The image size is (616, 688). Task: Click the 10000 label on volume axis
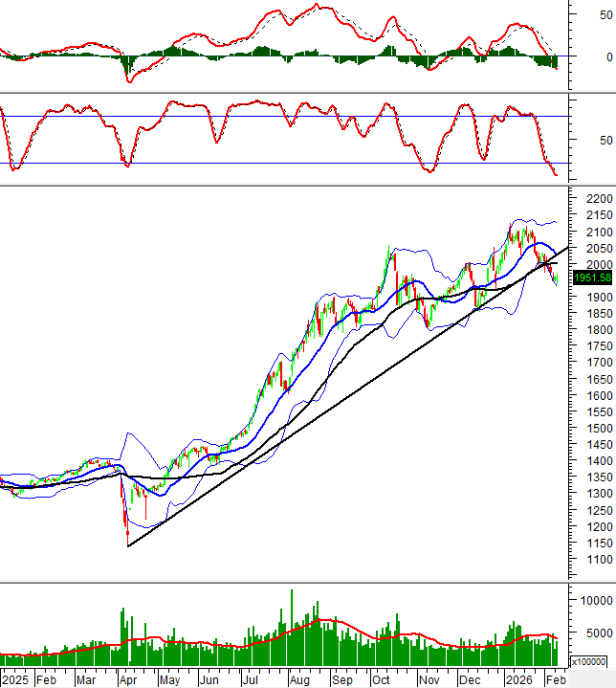point(595,601)
